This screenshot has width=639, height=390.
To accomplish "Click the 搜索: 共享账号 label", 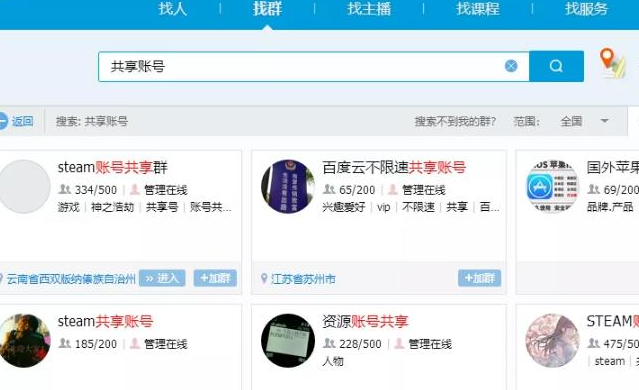I will [92, 121].
